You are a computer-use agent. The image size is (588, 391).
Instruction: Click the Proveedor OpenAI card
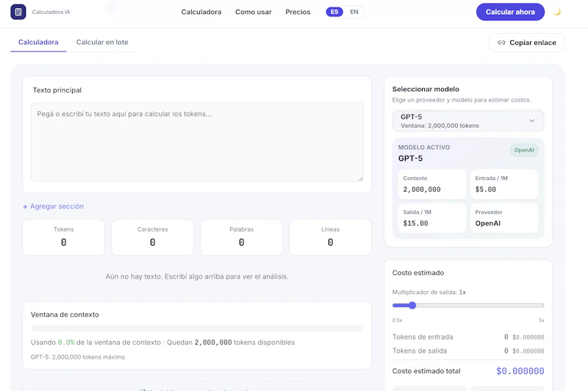pyautogui.click(x=504, y=218)
